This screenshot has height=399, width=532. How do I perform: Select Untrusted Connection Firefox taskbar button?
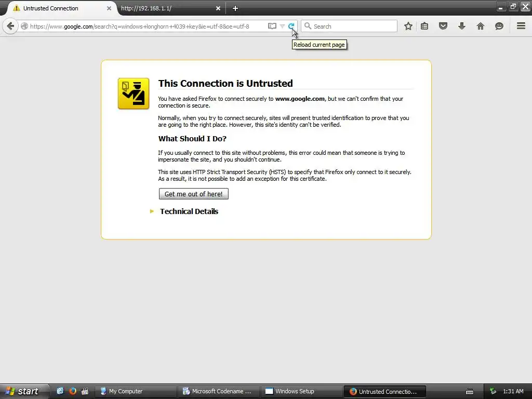click(x=384, y=391)
